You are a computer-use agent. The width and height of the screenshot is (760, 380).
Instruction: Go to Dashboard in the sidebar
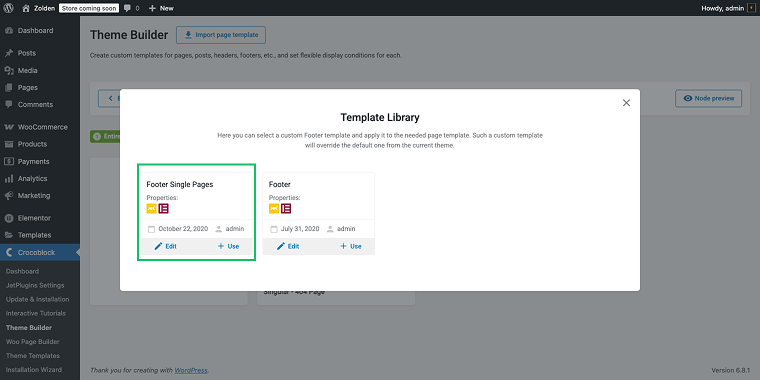tap(35, 31)
